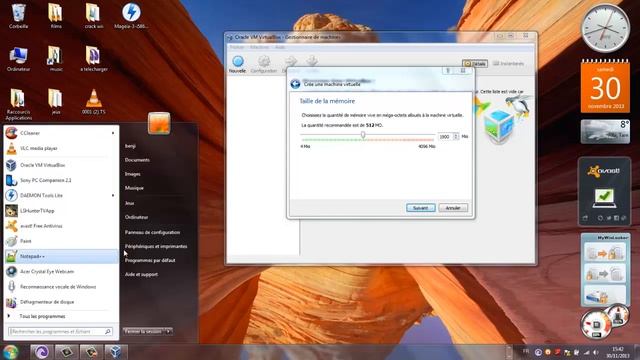Open the Corbeille desktop icon
640x360 pixels.
point(18,16)
